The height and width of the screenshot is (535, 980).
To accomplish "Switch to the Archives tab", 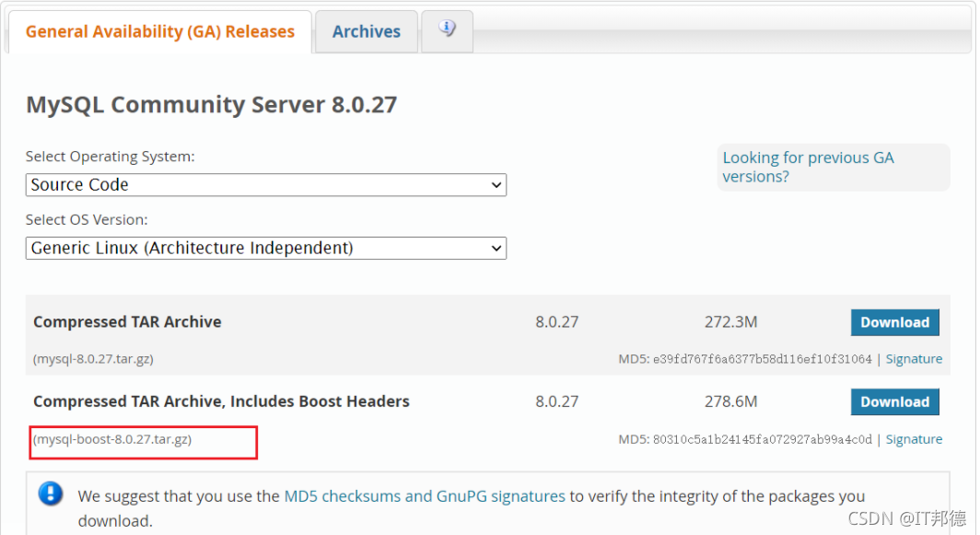I will pos(367,31).
